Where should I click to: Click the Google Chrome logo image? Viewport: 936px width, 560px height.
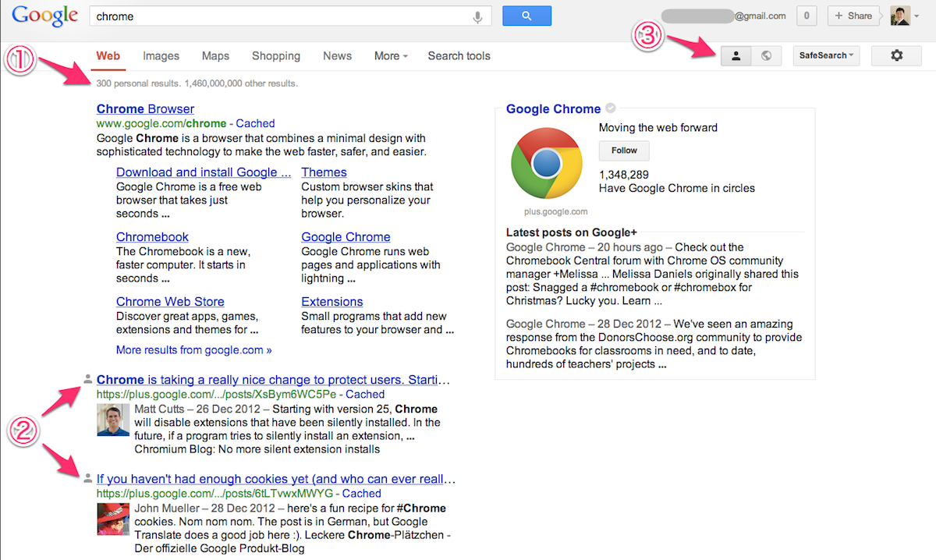547,163
